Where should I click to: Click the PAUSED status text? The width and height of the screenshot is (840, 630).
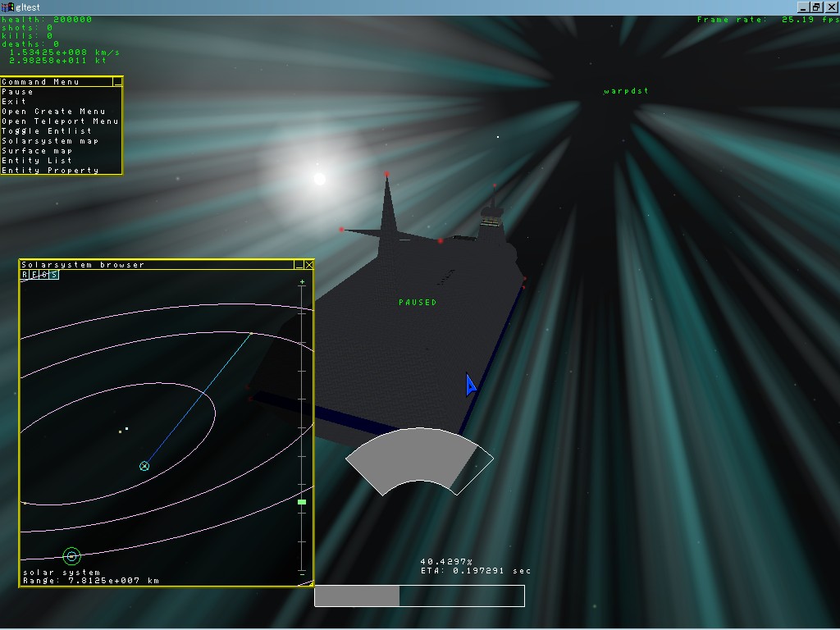point(418,302)
